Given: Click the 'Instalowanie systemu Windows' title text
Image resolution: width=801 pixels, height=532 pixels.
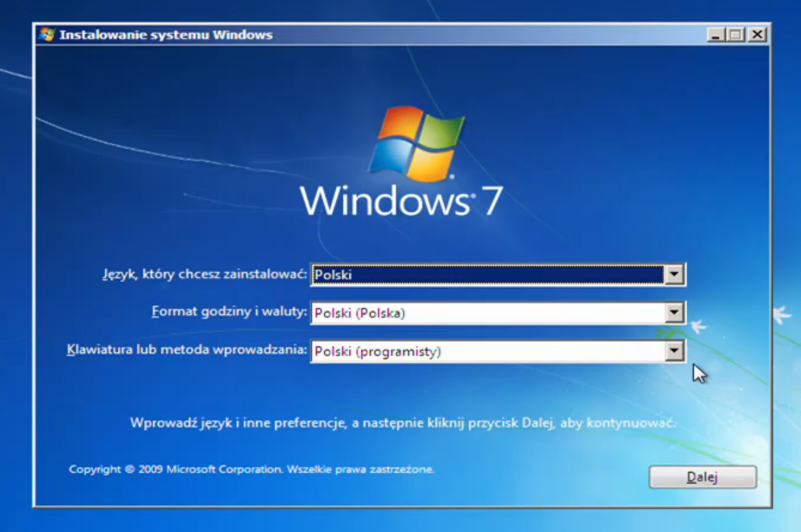Looking at the screenshot, I should 166,35.
